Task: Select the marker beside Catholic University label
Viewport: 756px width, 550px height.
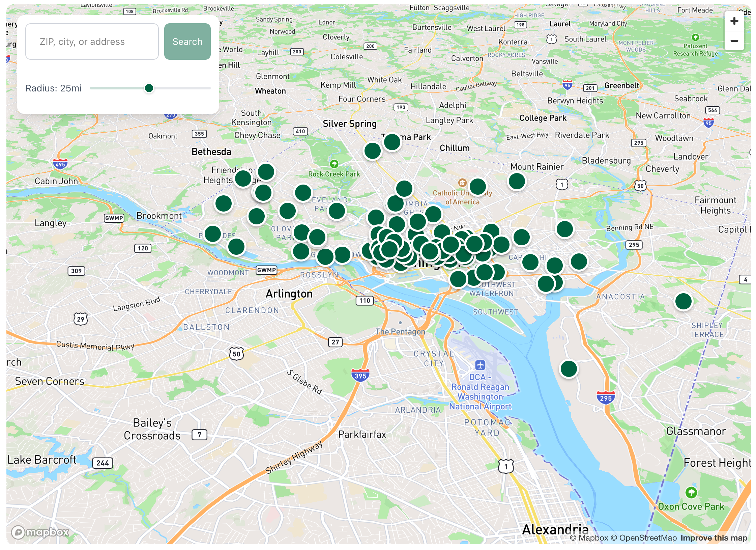Action: pyautogui.click(x=477, y=186)
